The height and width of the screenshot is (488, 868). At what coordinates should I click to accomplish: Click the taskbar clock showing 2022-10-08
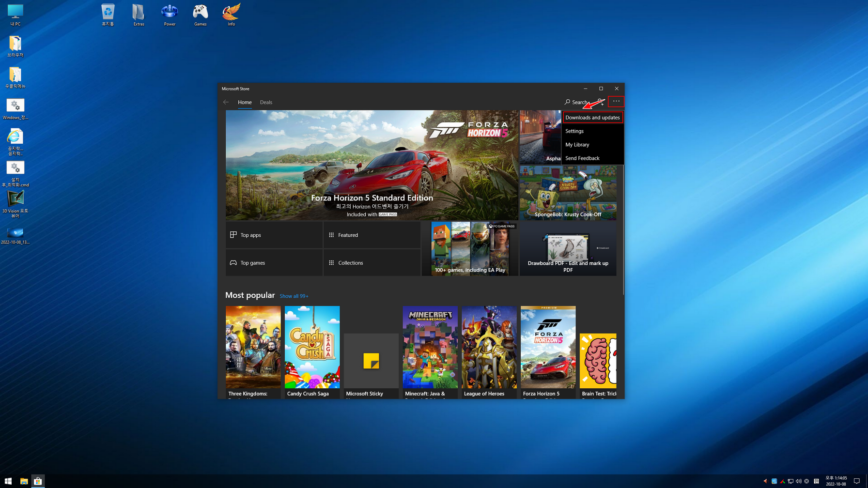pos(836,481)
